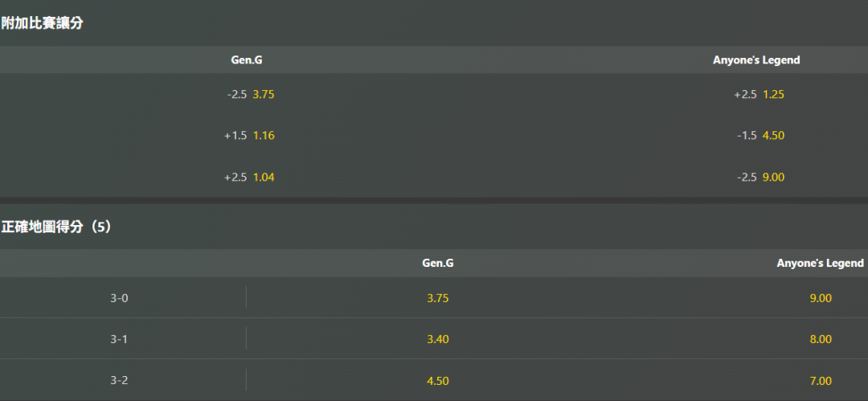Click Anyone's Legend header in correct score

click(820, 263)
